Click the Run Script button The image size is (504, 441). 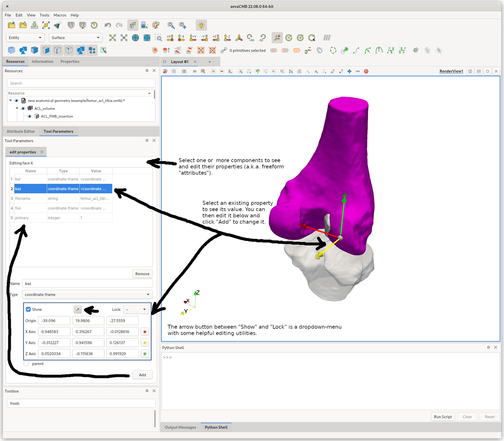tap(442, 416)
